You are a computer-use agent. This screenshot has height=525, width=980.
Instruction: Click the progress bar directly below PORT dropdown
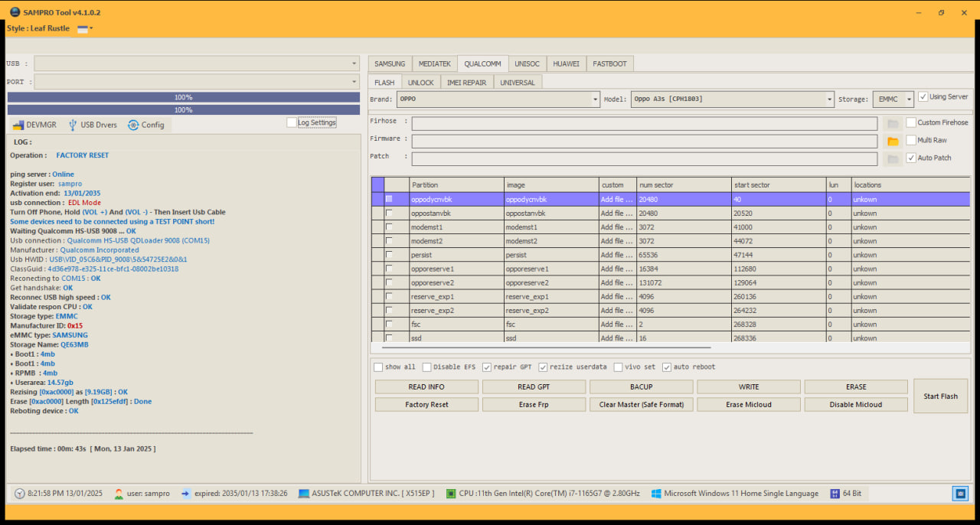click(184, 97)
